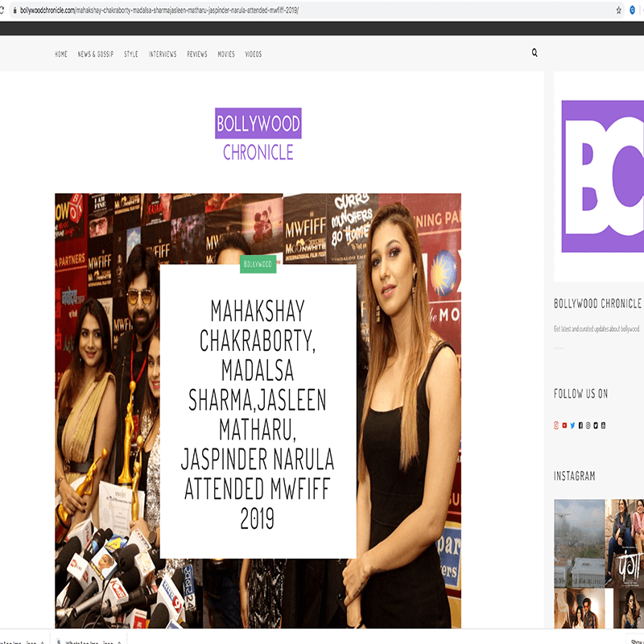Screen dimensions: 644x644
Task: Click the blue browser extension icon
Action: click(x=633, y=10)
